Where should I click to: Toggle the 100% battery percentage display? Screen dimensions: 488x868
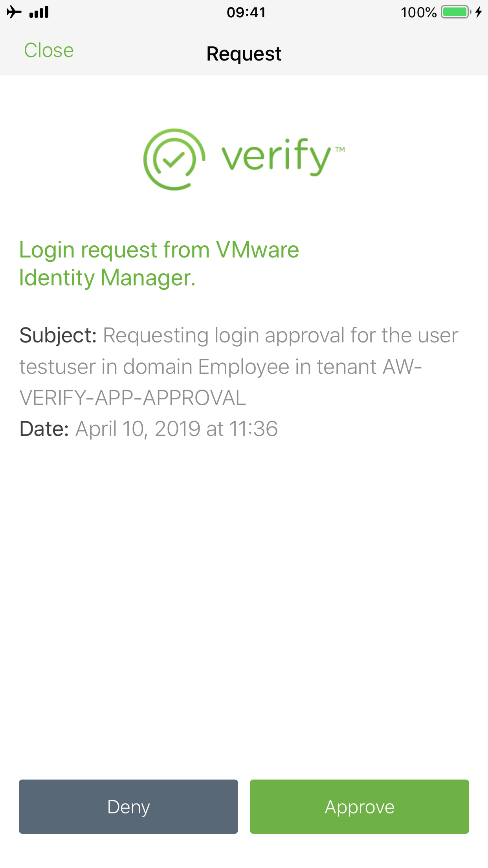coord(418,12)
